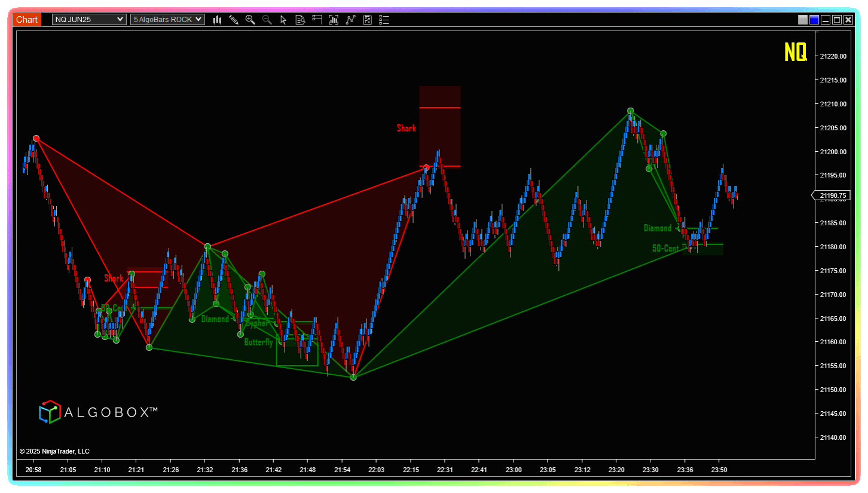This screenshot has width=868, height=493.
Task: Click the zoom out magnifier icon
Action: [267, 20]
